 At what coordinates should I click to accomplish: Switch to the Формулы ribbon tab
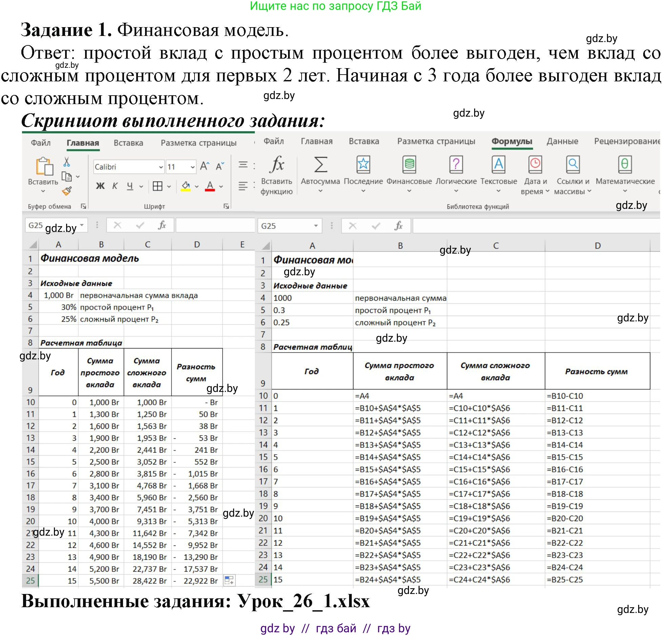[x=512, y=142]
